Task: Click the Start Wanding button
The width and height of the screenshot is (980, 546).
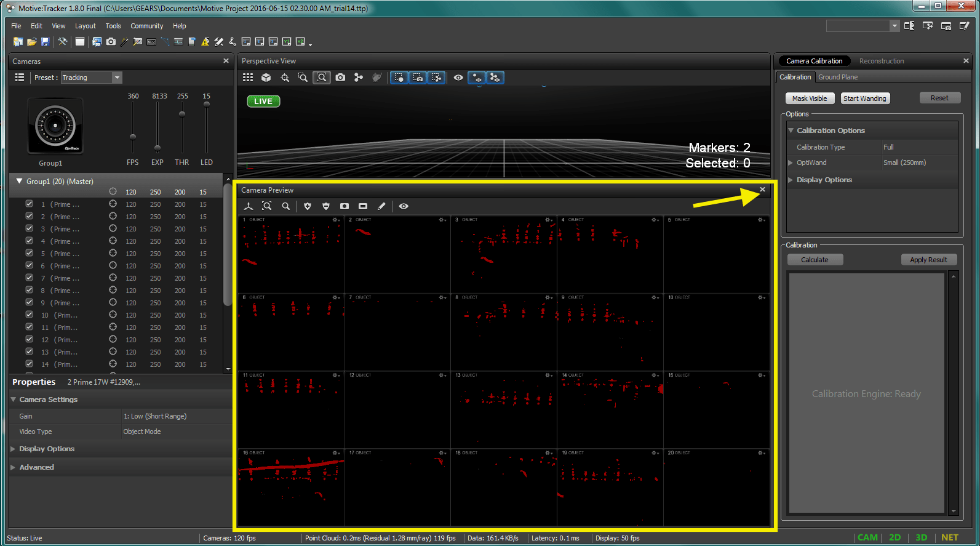Action: point(865,98)
